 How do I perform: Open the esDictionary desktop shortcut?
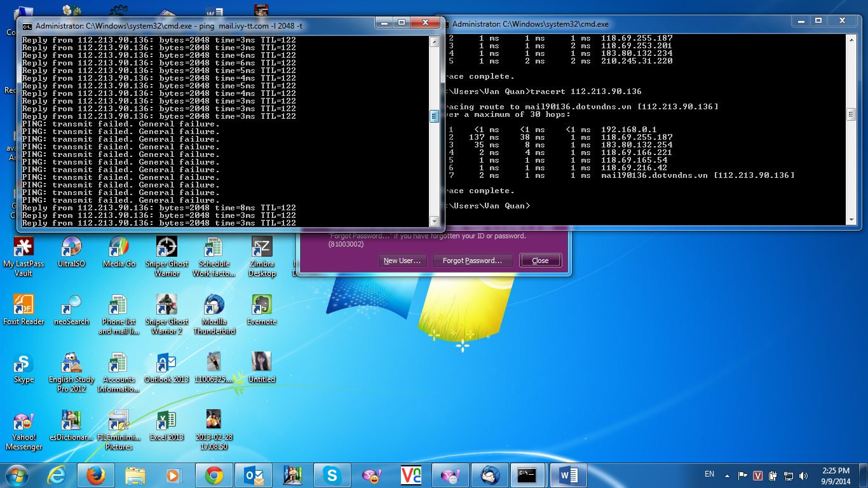[71, 425]
